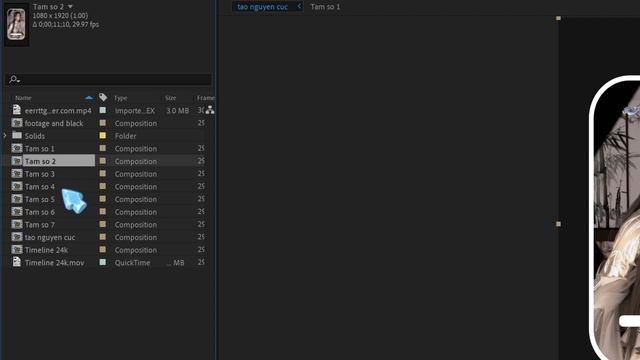Click the label swatch for footage and black

click(x=103, y=123)
